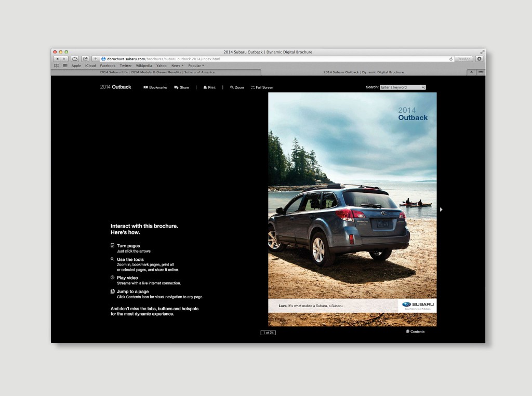Click the Jump to a page icon
532x396 pixels.
(113, 292)
